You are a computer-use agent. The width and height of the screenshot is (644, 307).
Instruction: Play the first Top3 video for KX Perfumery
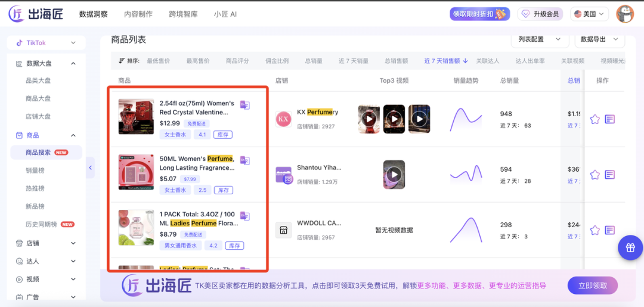point(369,119)
